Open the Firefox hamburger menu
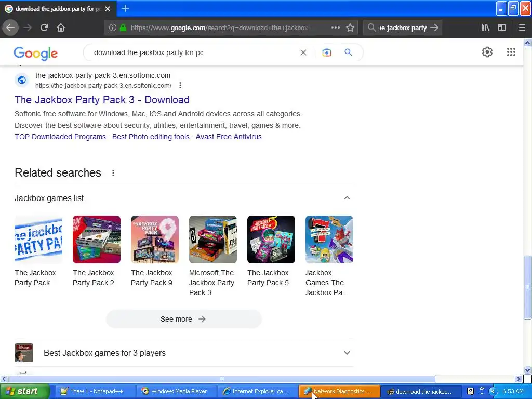Screen dimensions: 532x399 522,28
